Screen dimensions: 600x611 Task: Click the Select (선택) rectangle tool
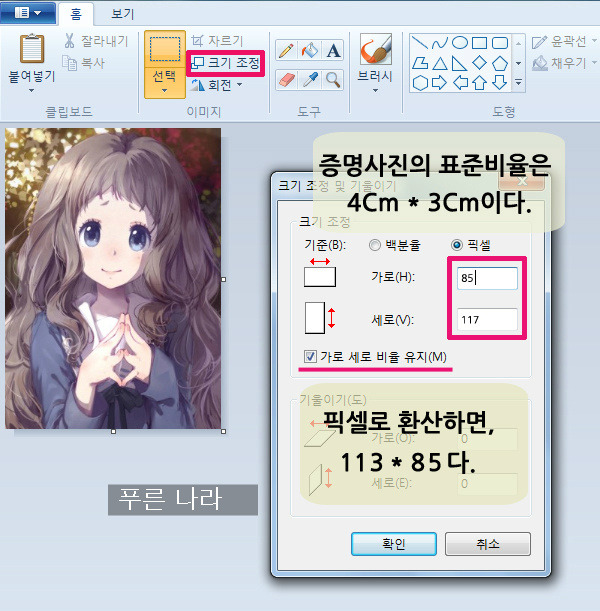tap(165, 49)
